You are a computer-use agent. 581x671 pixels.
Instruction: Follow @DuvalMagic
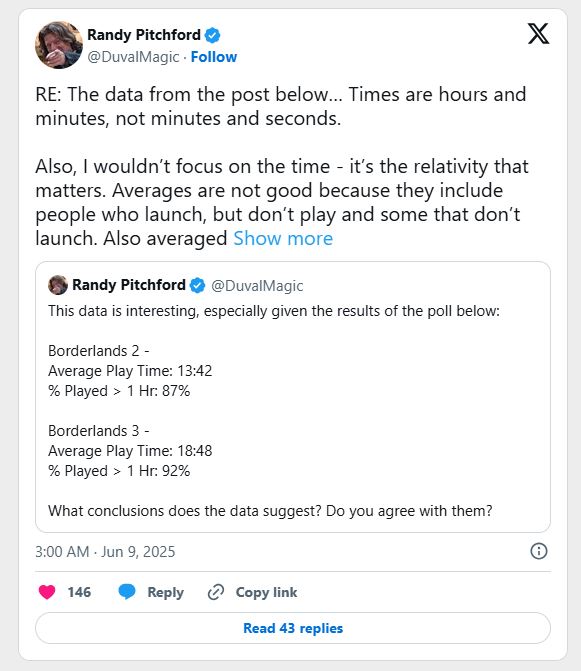pyautogui.click(x=213, y=57)
